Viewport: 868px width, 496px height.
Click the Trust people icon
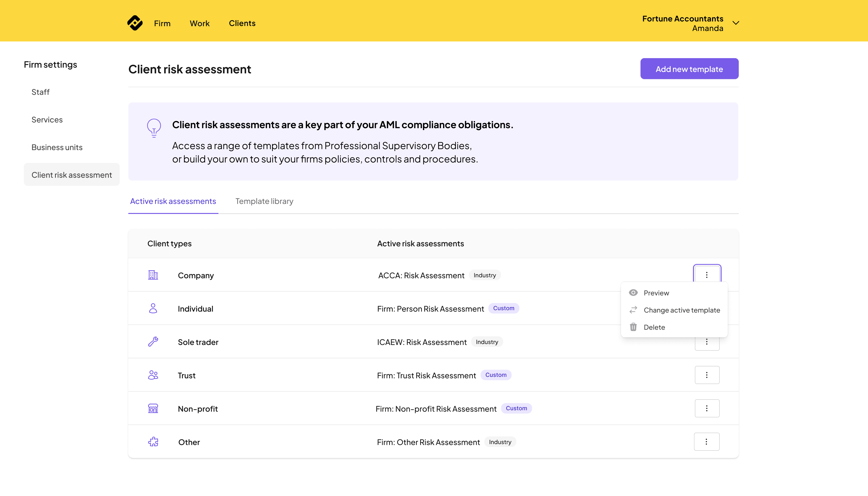point(153,375)
